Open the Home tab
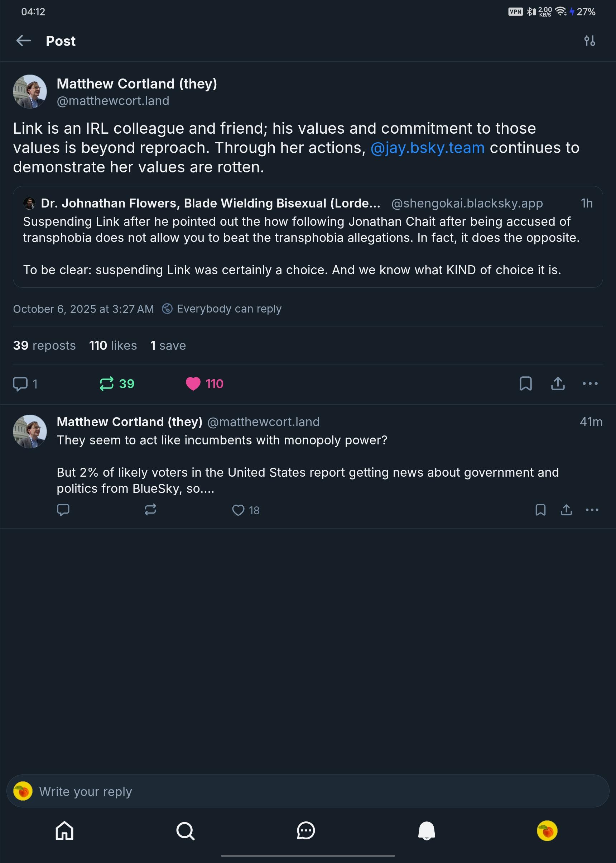 [x=64, y=831]
